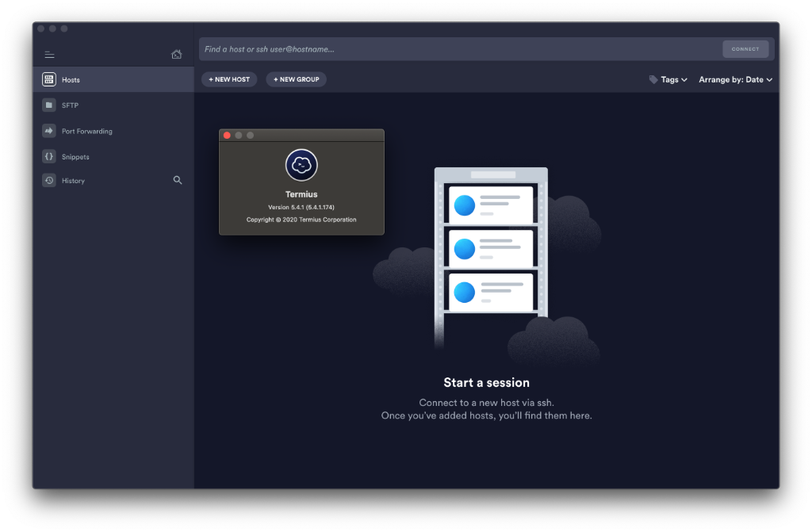Click the tag icon beside Tags
The height and width of the screenshot is (532, 812).
pos(653,80)
